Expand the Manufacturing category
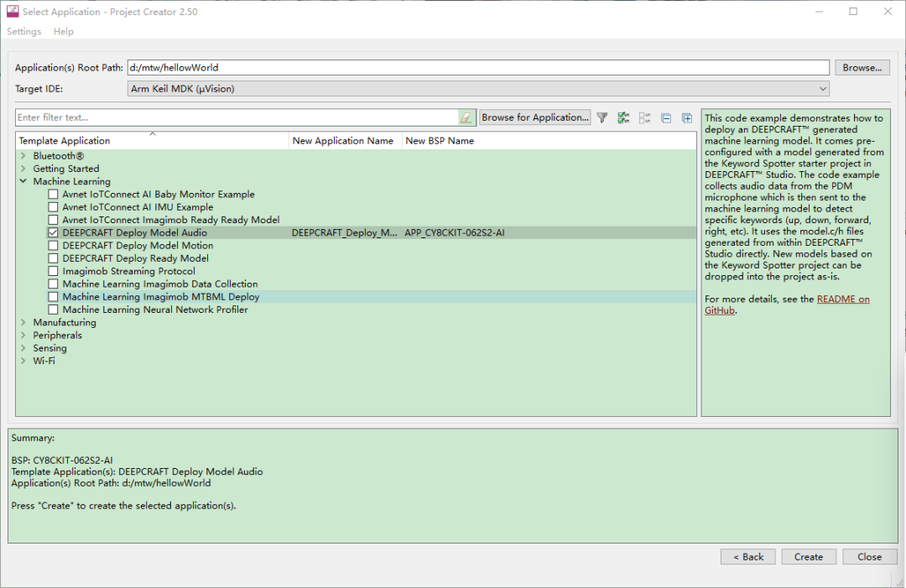The height and width of the screenshot is (588, 906). coord(23,322)
